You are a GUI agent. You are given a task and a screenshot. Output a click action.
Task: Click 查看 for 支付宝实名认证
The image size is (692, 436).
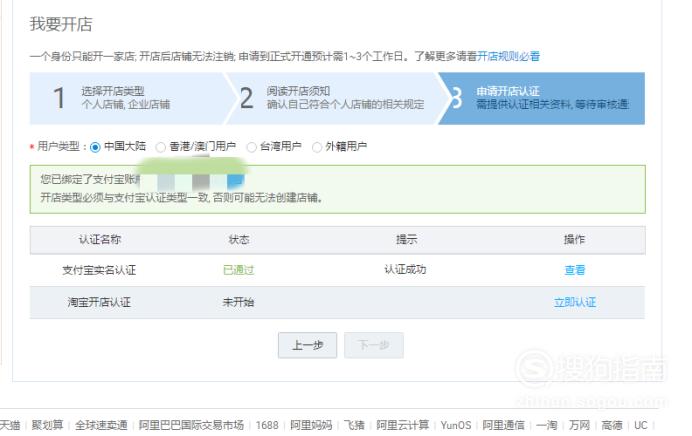[575, 270]
